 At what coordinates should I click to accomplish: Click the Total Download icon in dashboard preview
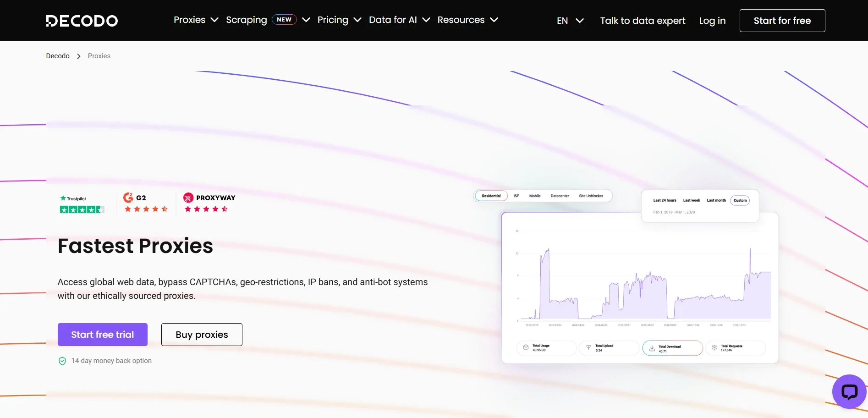[652, 348]
